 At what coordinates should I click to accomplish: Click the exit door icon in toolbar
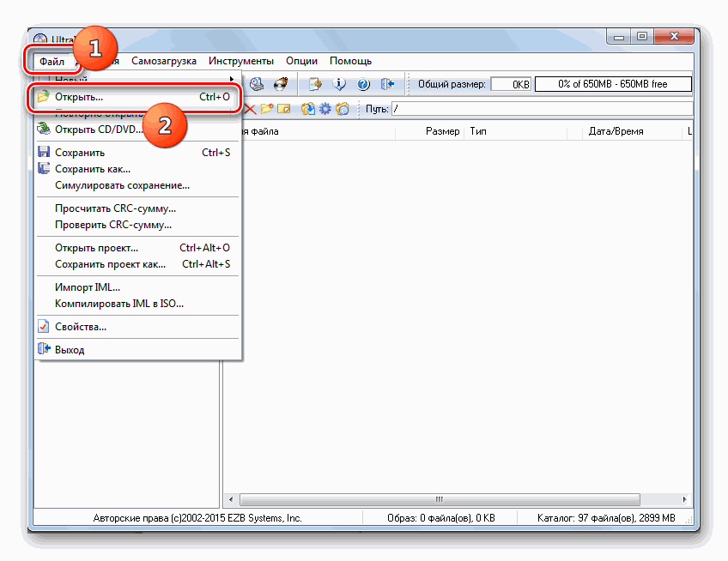[x=387, y=84]
